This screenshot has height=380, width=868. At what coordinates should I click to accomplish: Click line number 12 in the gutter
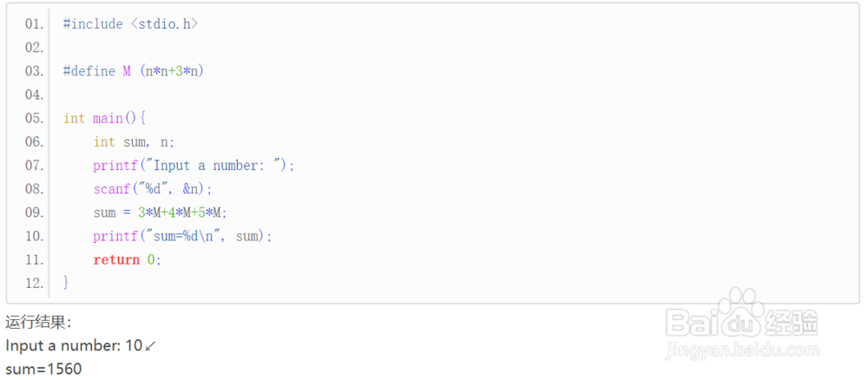click(x=34, y=283)
